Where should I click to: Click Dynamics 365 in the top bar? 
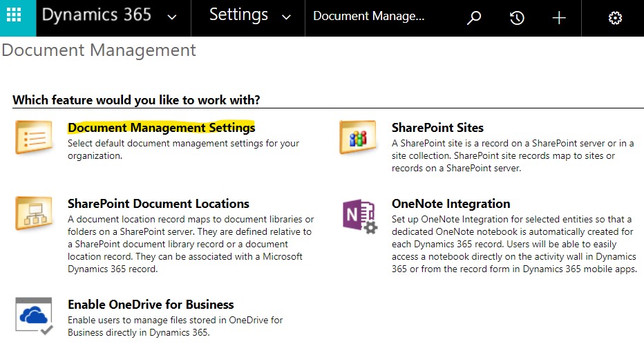97,15
